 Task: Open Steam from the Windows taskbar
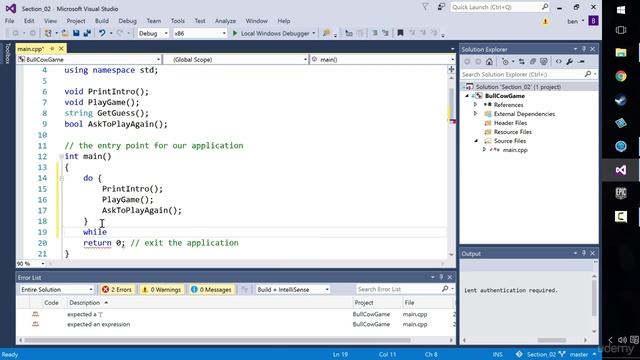tap(621, 100)
